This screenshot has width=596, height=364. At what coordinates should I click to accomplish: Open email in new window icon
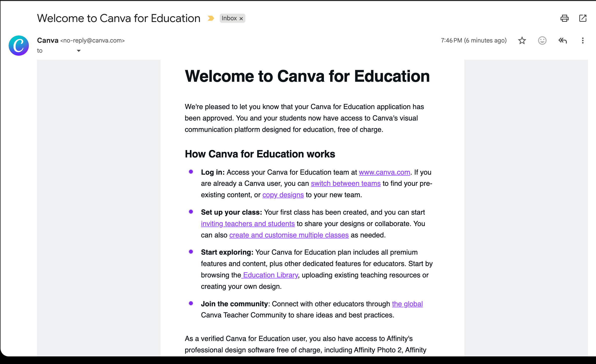[583, 18]
